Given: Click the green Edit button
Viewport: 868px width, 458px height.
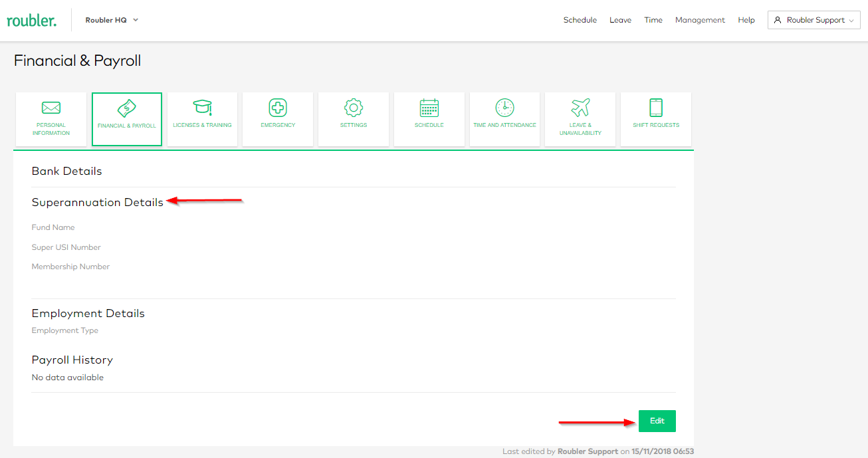Looking at the screenshot, I should click(x=657, y=421).
